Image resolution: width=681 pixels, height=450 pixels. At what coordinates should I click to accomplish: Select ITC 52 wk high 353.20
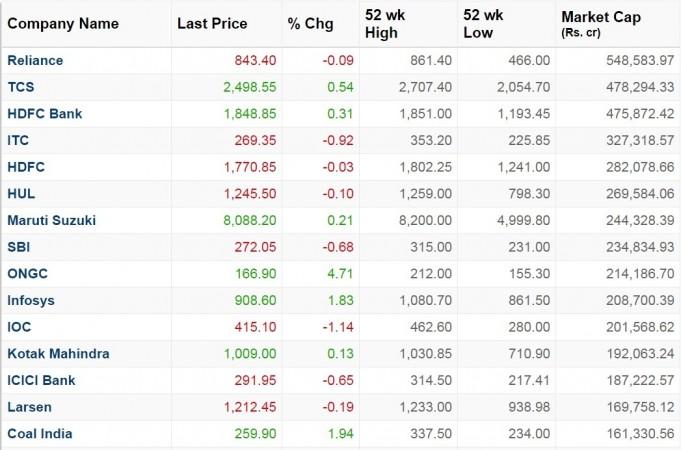(431, 140)
